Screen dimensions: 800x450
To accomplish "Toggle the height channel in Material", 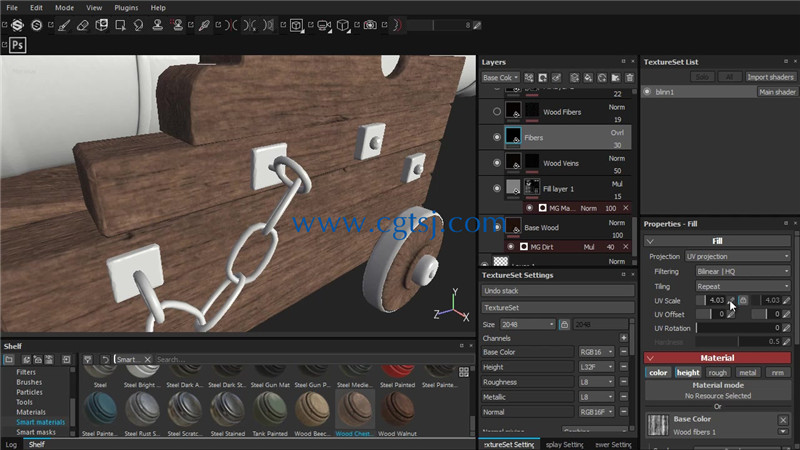I will tap(688, 373).
